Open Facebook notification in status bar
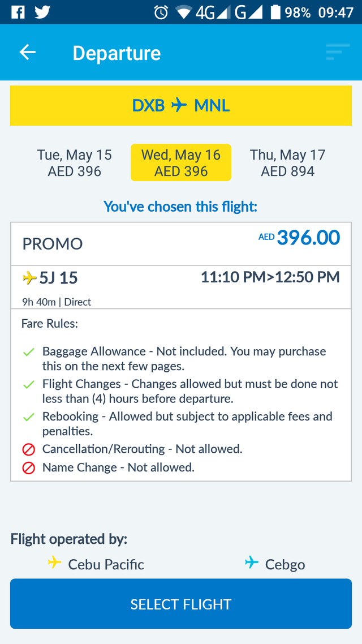Viewport: 362px width, 644px height. (18, 12)
